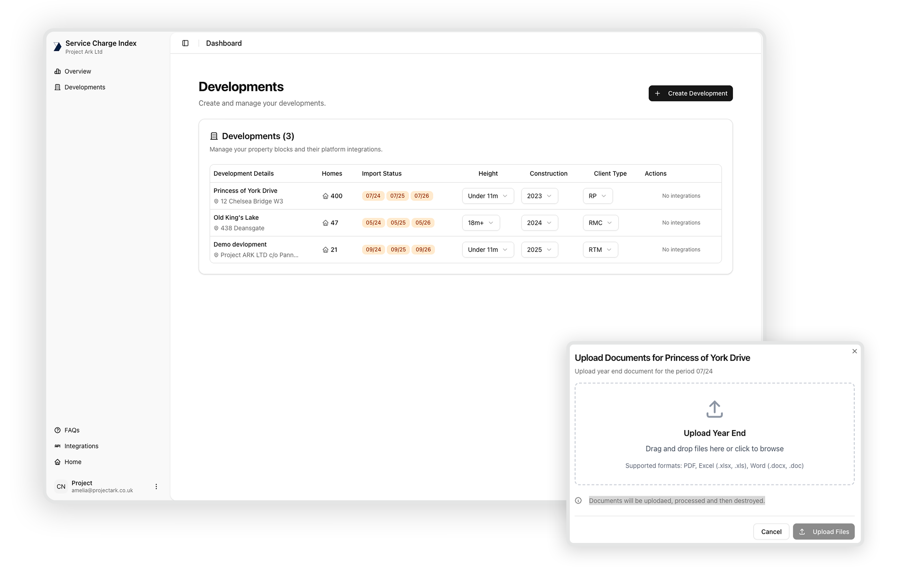Click the FAQs question mark icon
924x579 pixels.
pos(57,430)
